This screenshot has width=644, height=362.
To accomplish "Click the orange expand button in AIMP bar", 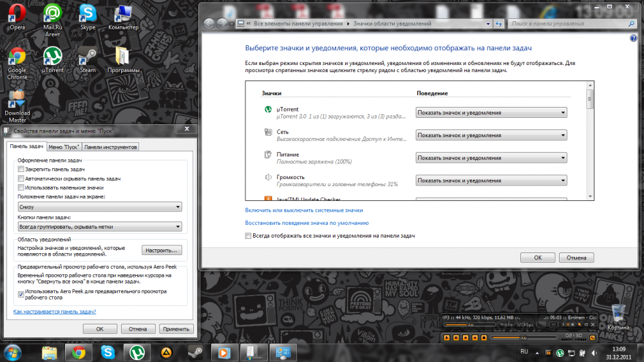I will point(592,338).
